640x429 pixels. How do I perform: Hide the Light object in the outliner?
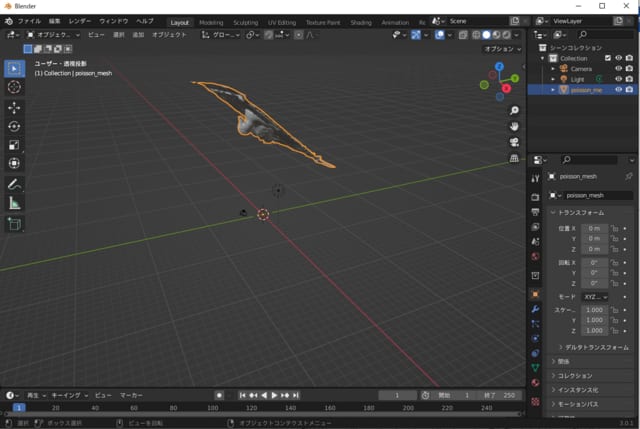619,79
